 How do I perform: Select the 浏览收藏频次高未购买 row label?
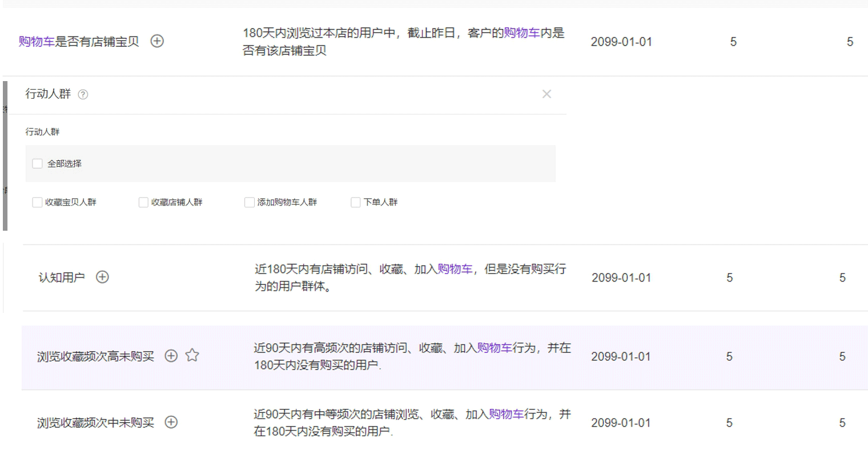point(95,356)
